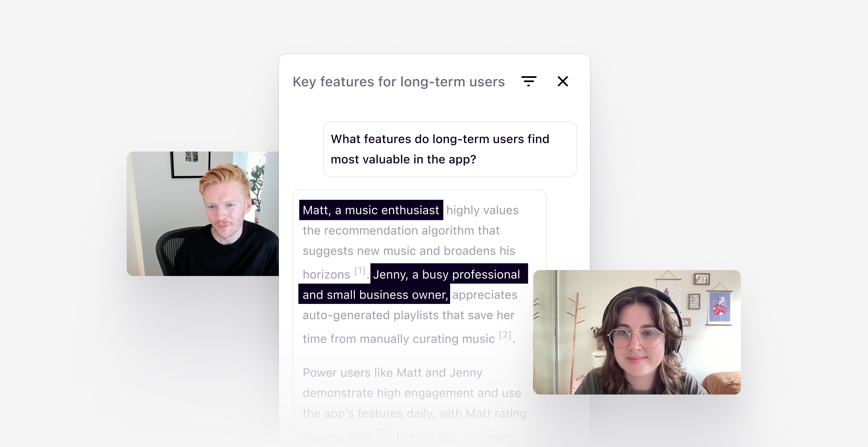Open the filter icon in panel header
868x447 pixels.
(x=529, y=81)
